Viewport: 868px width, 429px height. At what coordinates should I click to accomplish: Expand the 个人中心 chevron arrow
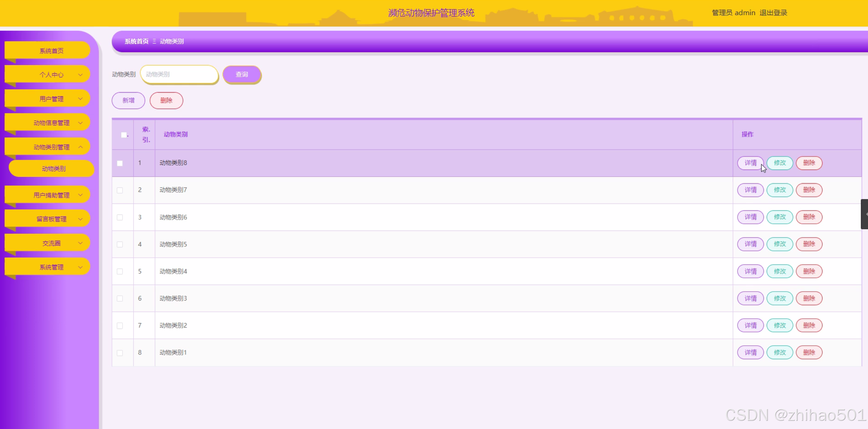[80, 75]
